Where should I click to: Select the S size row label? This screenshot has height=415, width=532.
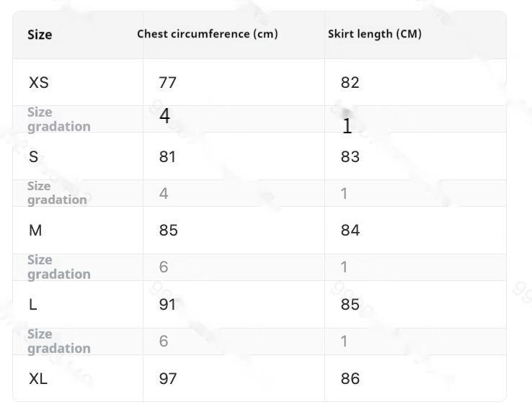tap(33, 156)
